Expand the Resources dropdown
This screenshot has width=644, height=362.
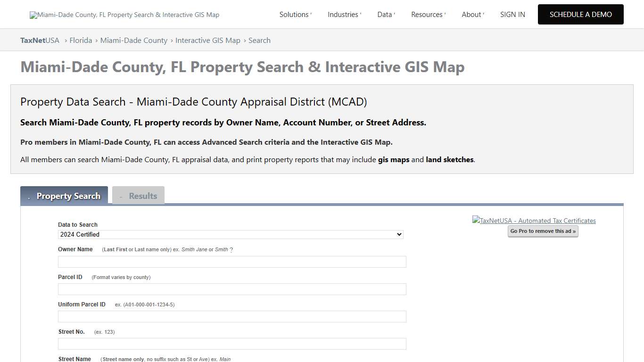coord(427,14)
